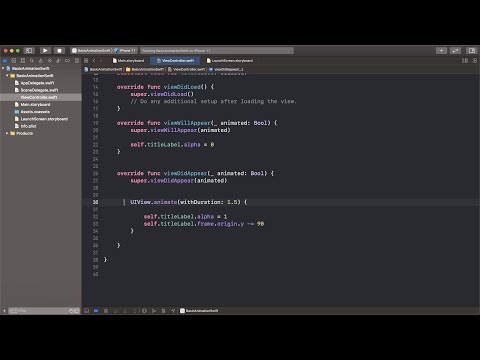Click 'override func viewDidLoad()' code line
Viewport: 480px width, 360px height.
click(x=165, y=87)
